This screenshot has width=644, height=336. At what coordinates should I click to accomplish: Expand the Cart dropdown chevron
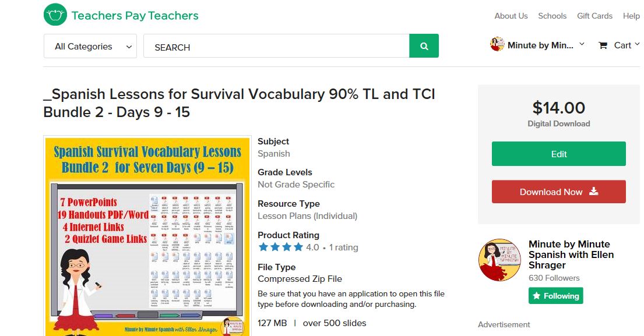[637, 44]
